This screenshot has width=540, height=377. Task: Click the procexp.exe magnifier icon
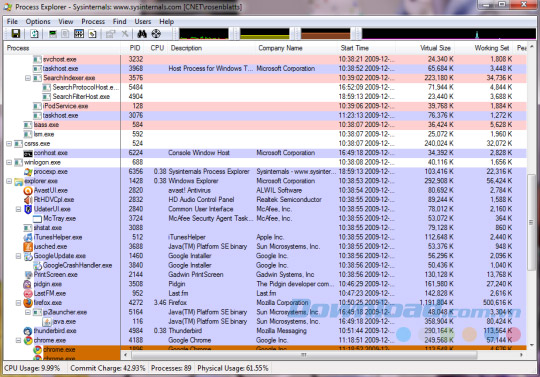[28, 172]
